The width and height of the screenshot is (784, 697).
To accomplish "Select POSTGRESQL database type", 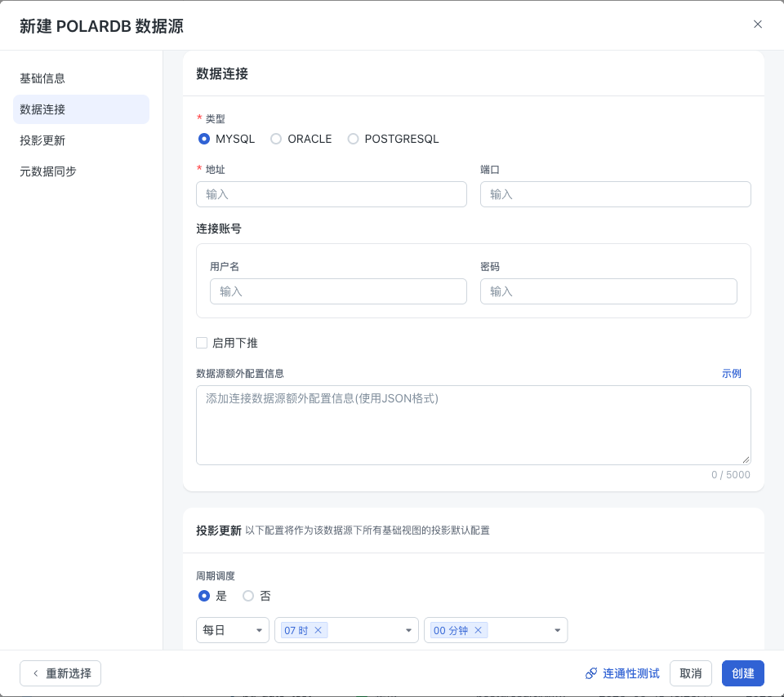I will pyautogui.click(x=353, y=139).
